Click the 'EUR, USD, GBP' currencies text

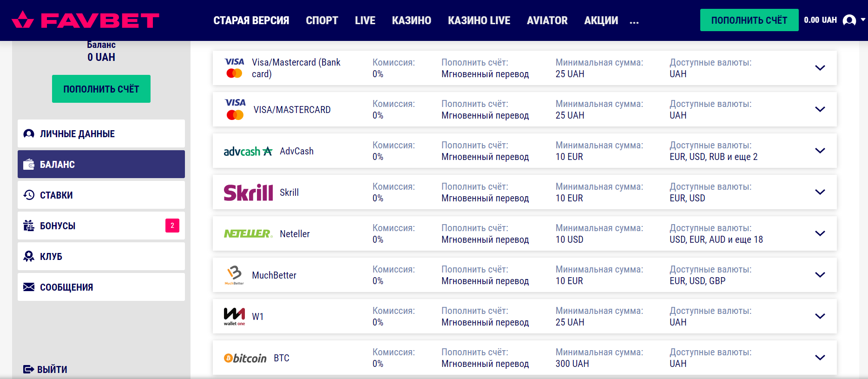697,281
